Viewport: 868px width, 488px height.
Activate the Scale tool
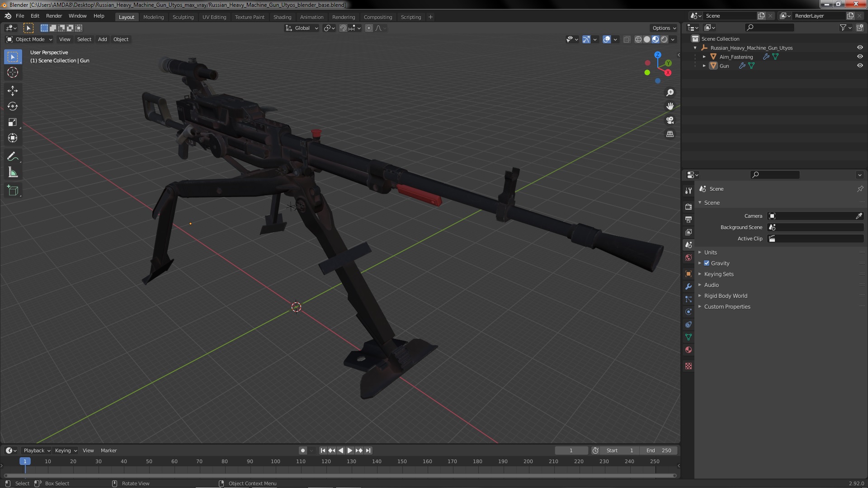(x=13, y=122)
